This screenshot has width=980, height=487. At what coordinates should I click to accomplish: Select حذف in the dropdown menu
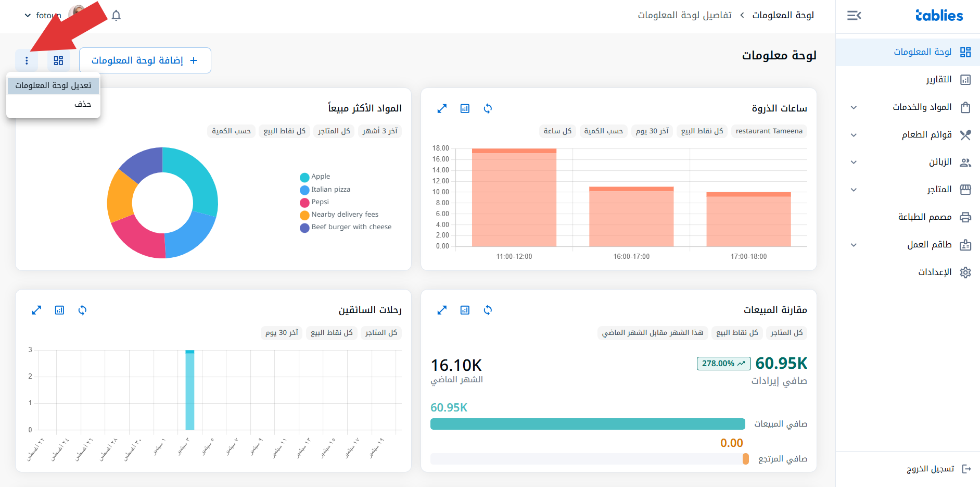click(53, 104)
